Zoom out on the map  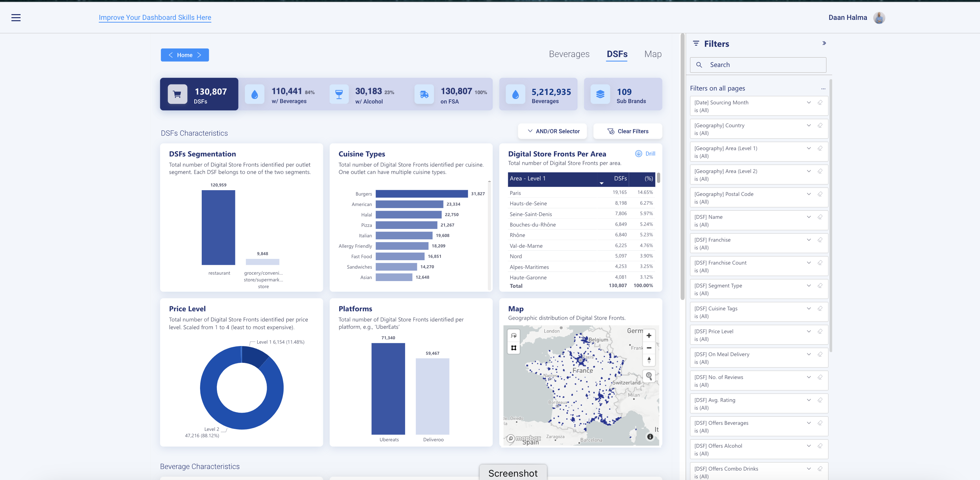(x=649, y=348)
